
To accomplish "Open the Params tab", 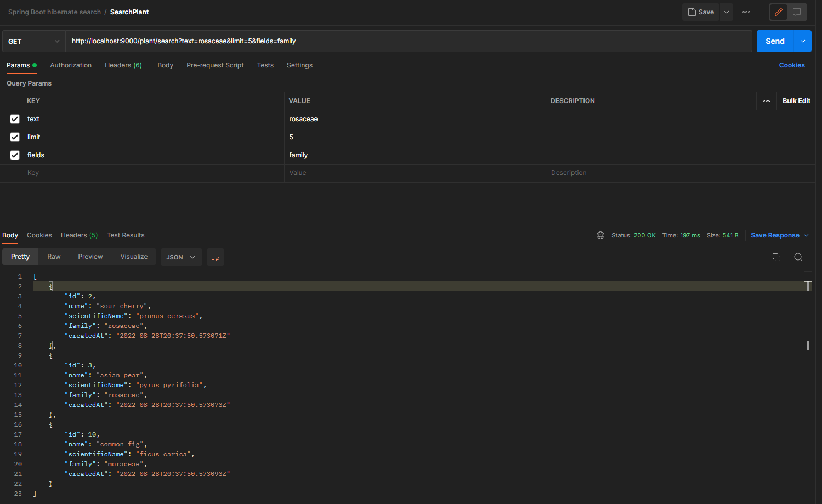I will pyautogui.click(x=21, y=65).
